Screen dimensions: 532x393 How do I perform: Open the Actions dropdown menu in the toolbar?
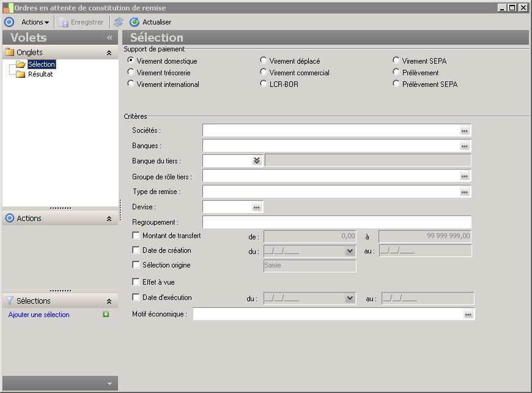point(35,22)
